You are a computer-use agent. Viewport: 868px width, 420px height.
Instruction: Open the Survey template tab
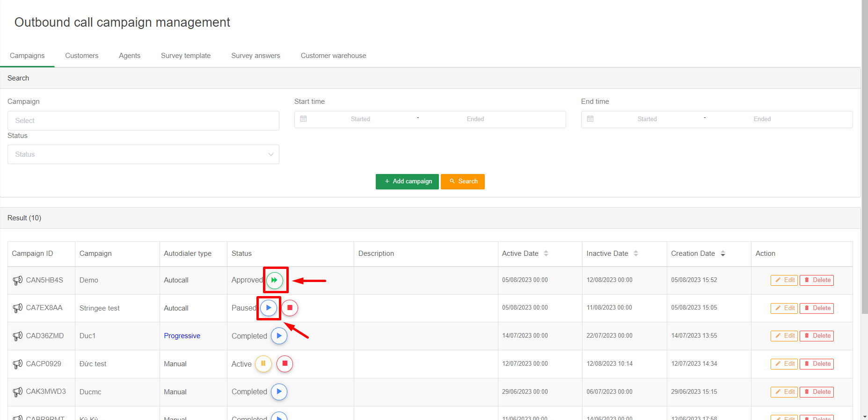click(x=186, y=56)
